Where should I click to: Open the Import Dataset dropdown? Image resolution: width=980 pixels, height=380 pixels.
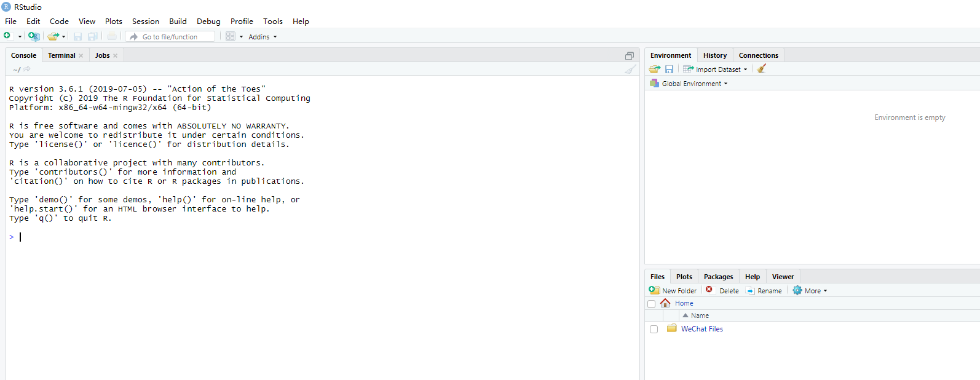click(716, 69)
